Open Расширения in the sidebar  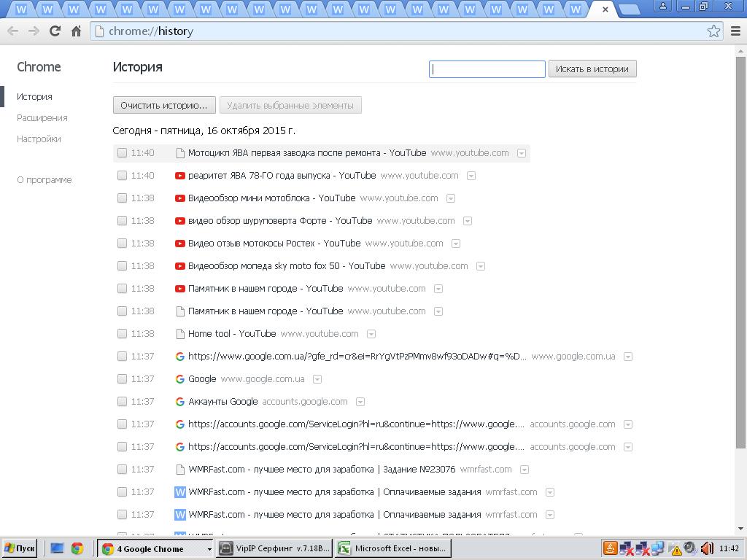pyautogui.click(x=42, y=117)
